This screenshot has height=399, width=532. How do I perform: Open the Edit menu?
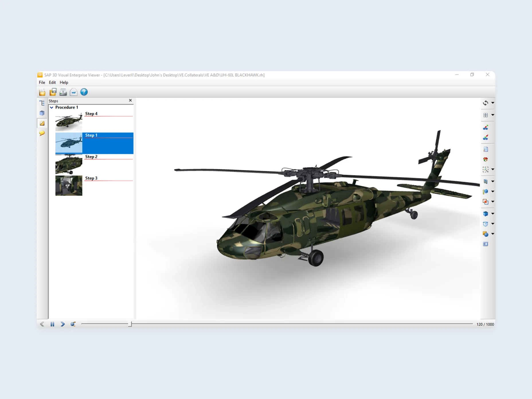[52, 83]
